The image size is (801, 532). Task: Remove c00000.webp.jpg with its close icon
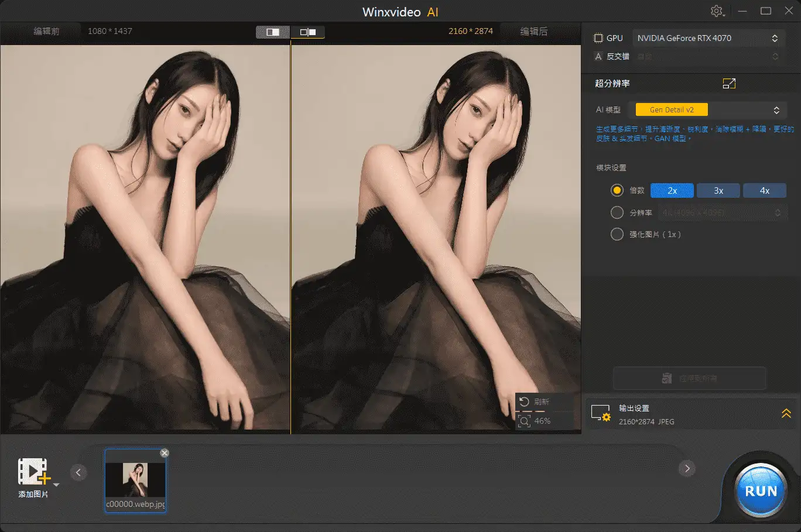[165, 452]
